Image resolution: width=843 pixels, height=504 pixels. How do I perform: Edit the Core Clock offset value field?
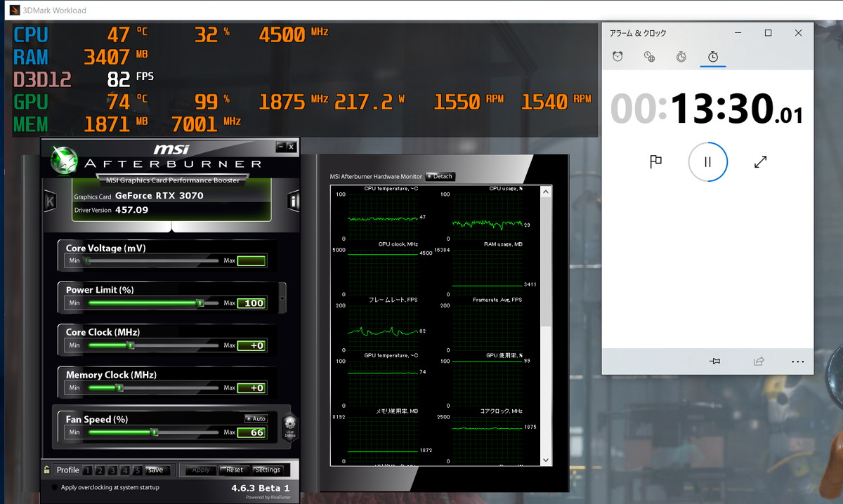coord(251,345)
